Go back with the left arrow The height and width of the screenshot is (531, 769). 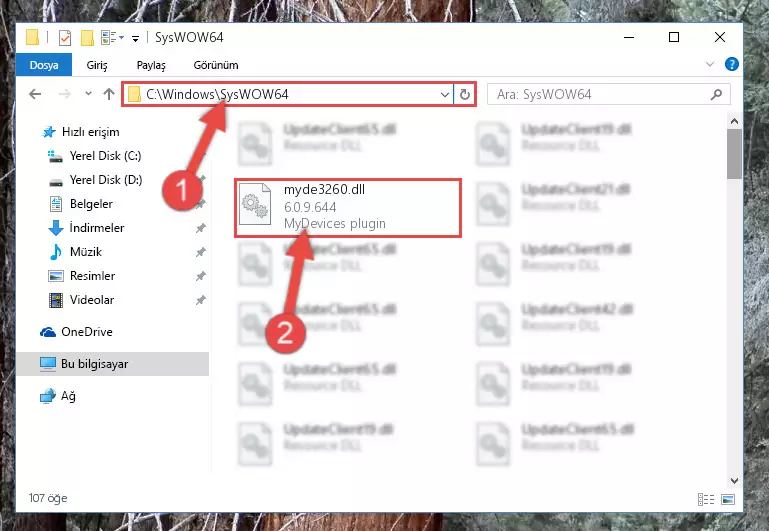[x=35, y=94]
